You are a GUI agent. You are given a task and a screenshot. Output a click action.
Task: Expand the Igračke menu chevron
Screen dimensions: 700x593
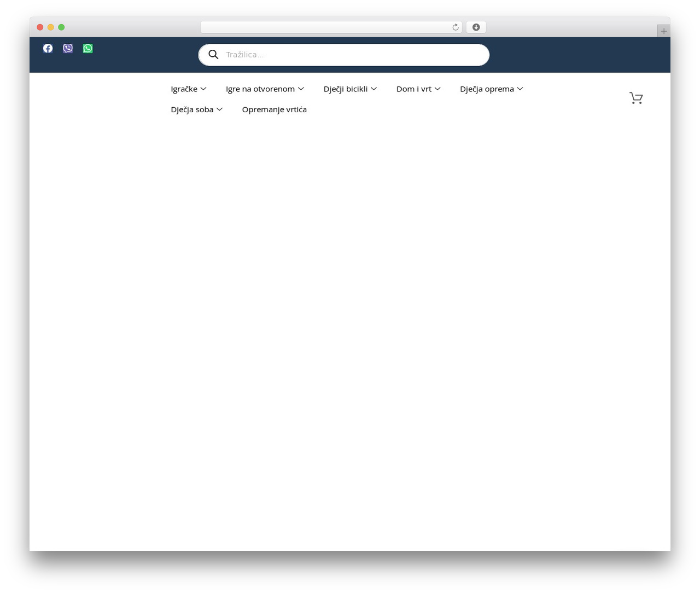[203, 89]
